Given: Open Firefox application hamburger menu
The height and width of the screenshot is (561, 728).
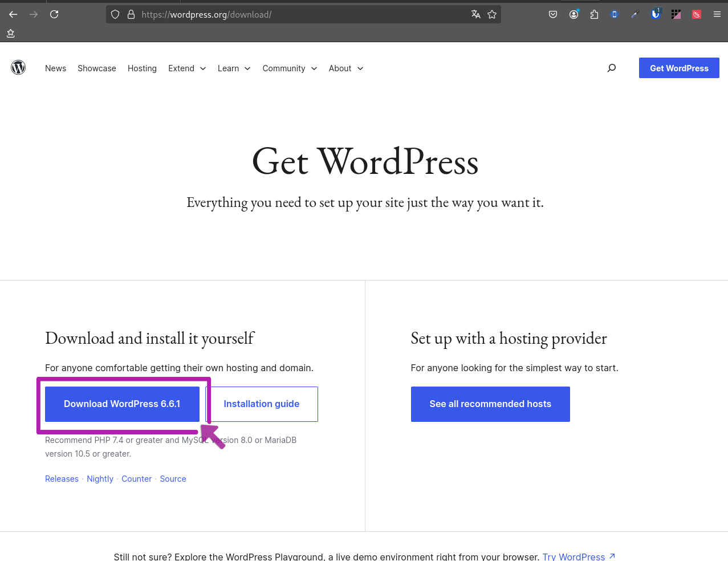Looking at the screenshot, I should pyautogui.click(x=717, y=14).
